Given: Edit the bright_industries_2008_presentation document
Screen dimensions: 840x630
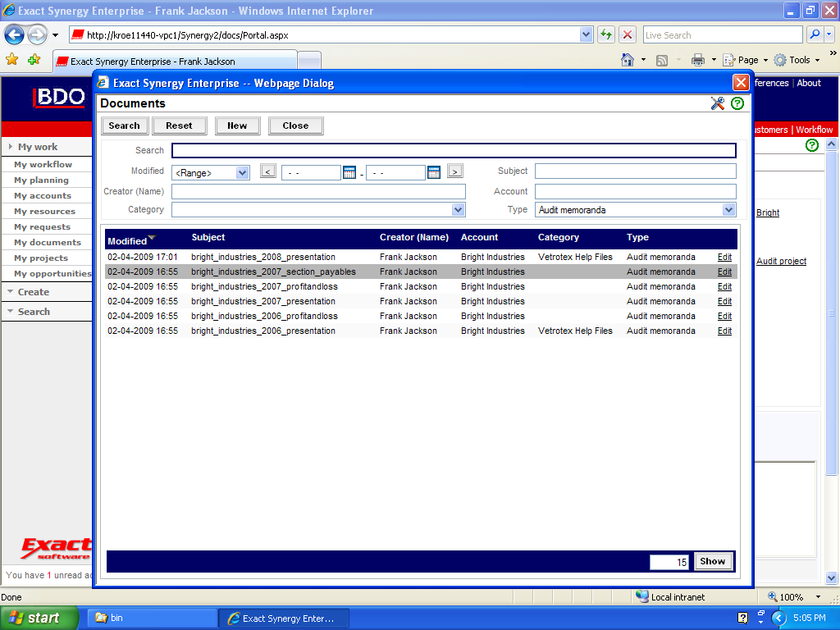Looking at the screenshot, I should (x=724, y=257).
